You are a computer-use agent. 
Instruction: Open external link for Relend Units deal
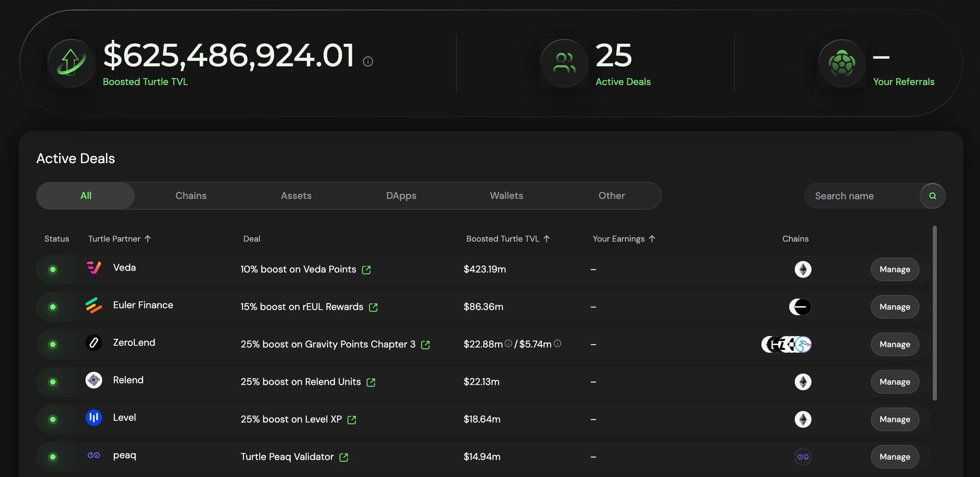[x=371, y=382]
